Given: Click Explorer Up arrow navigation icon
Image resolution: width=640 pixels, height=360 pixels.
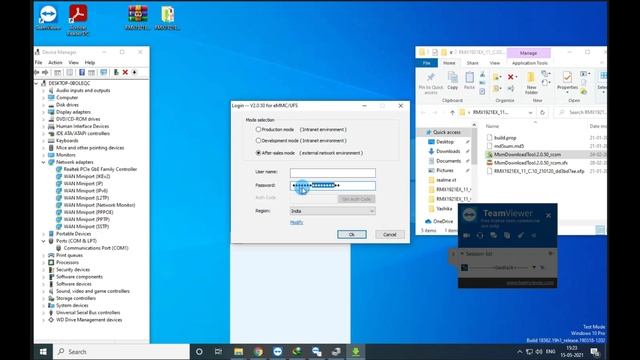Looking at the screenshot, I should coord(452,113).
